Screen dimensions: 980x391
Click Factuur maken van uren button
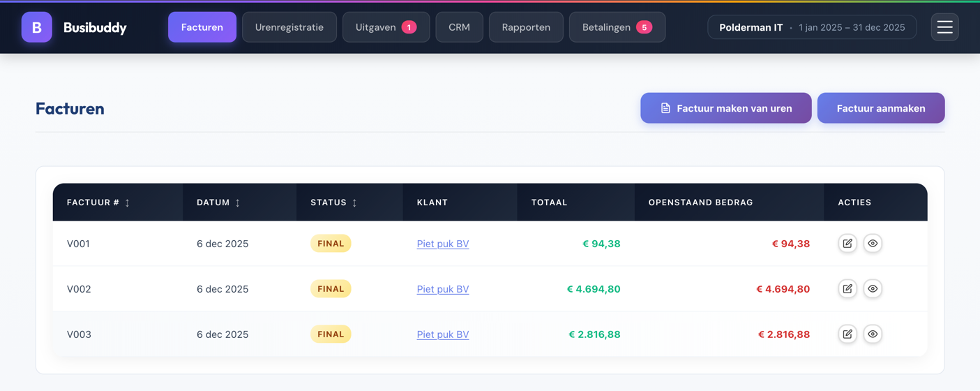[x=725, y=108]
